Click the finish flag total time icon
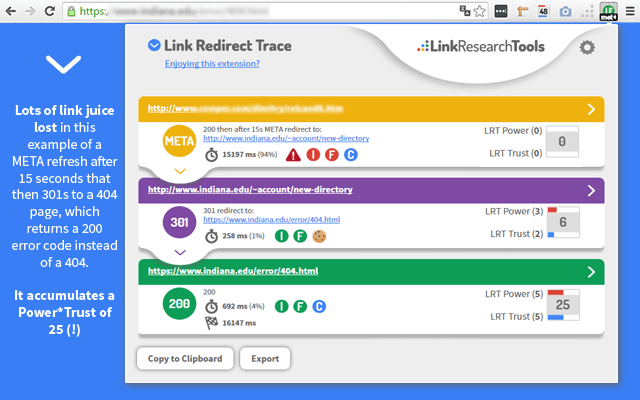Image resolution: width=640 pixels, height=400 pixels. [211, 322]
